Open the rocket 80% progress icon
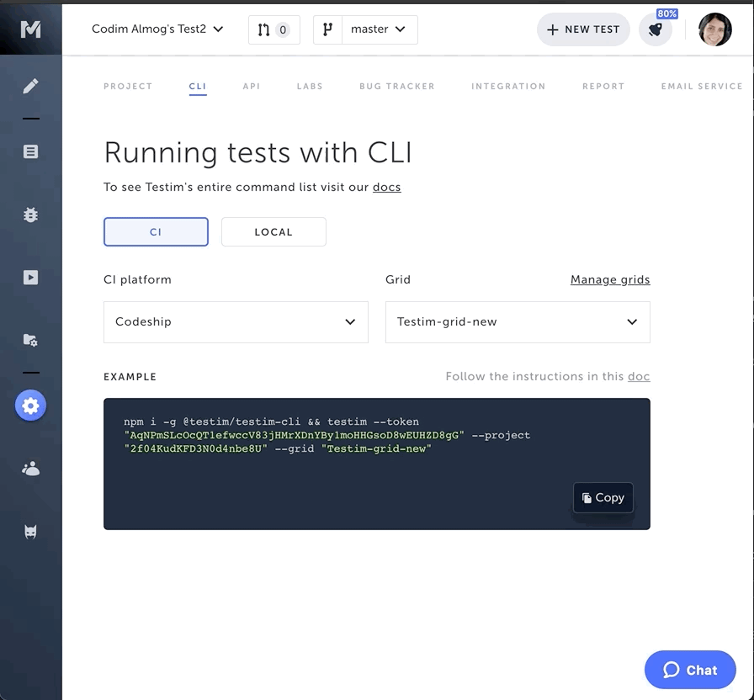This screenshot has height=700, width=754. pos(656,29)
